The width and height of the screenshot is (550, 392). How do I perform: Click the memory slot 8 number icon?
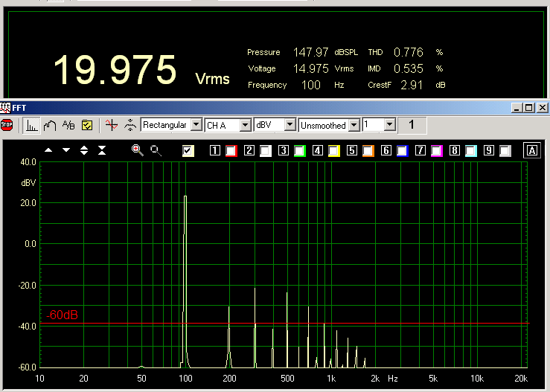coord(455,150)
